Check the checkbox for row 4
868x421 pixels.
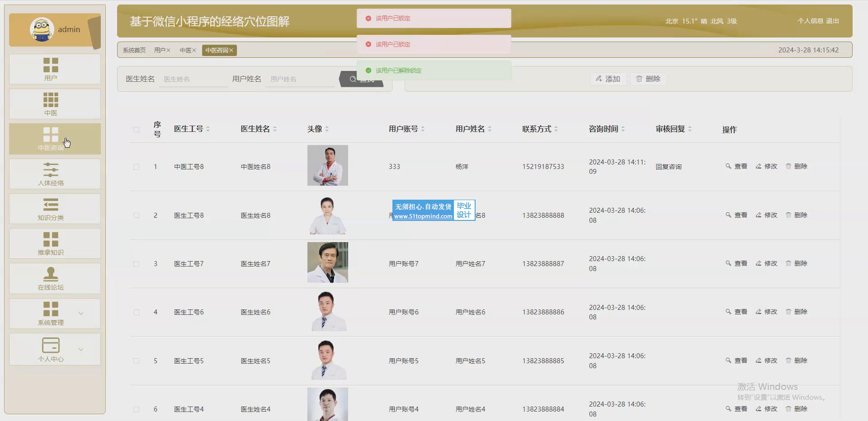click(x=136, y=312)
